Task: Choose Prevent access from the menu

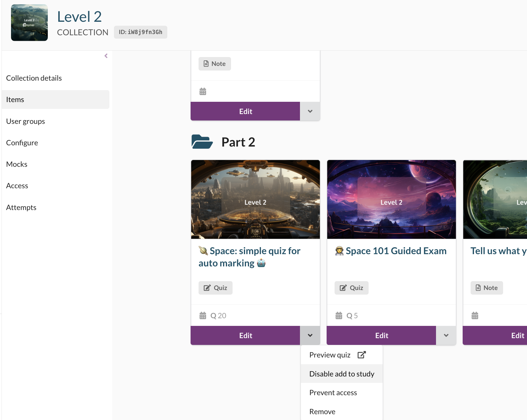Action: pyautogui.click(x=333, y=393)
